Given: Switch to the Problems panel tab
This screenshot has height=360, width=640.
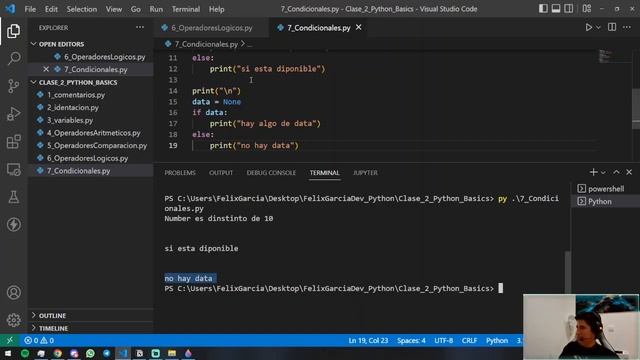Looking at the screenshot, I should tap(180, 173).
